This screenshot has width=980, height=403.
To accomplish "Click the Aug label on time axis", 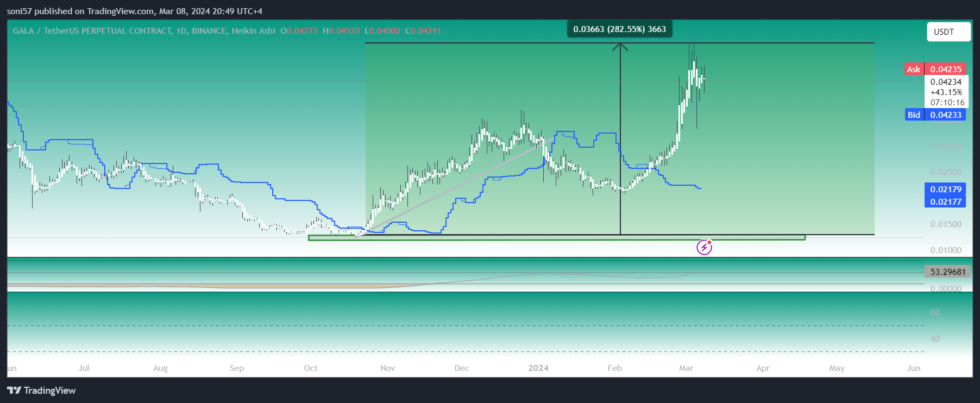I will (160, 368).
